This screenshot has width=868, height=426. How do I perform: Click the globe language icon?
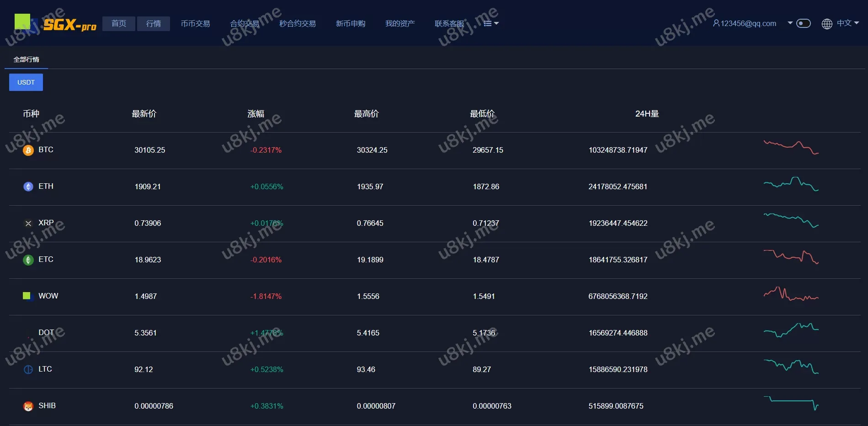point(827,24)
